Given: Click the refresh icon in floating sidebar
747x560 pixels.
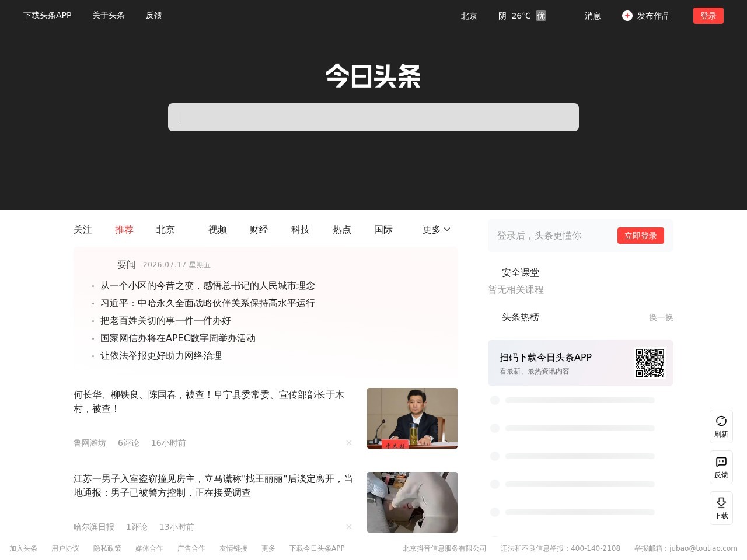Looking at the screenshot, I should 721,421.
